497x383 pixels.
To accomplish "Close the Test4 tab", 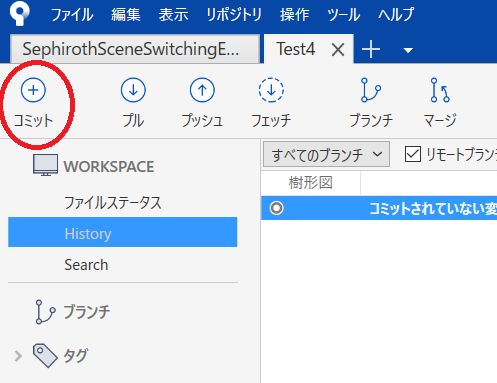I will point(338,50).
